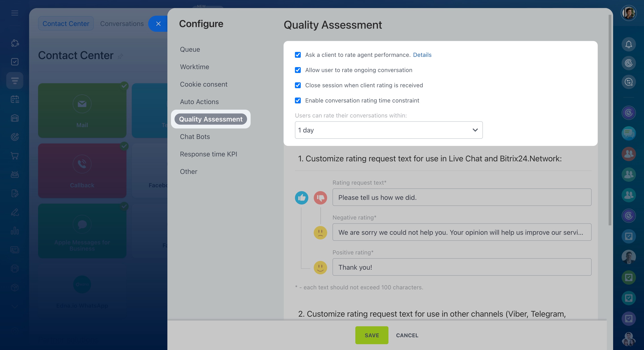Open the shopping cart icon in left sidebar
644x350 pixels.
coord(15,156)
